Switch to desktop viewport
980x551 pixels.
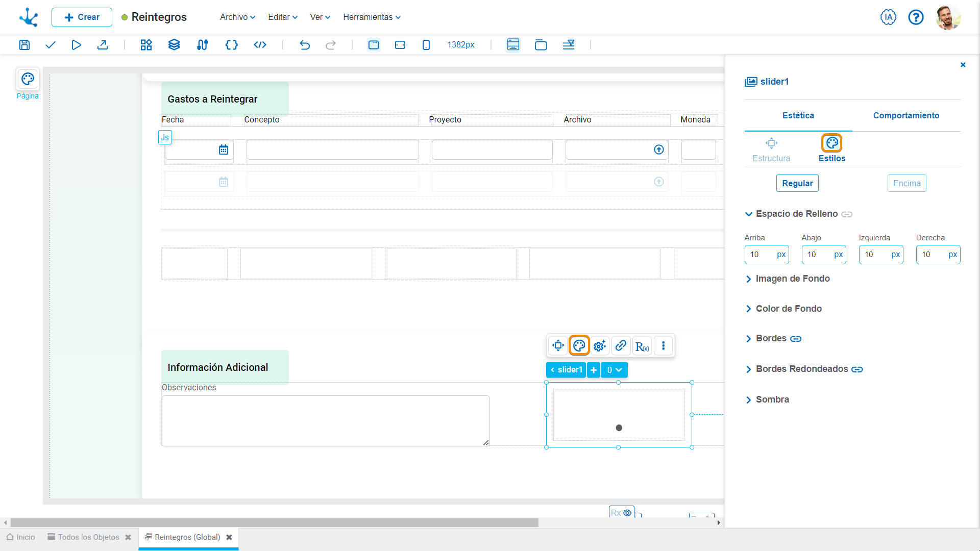coord(374,45)
